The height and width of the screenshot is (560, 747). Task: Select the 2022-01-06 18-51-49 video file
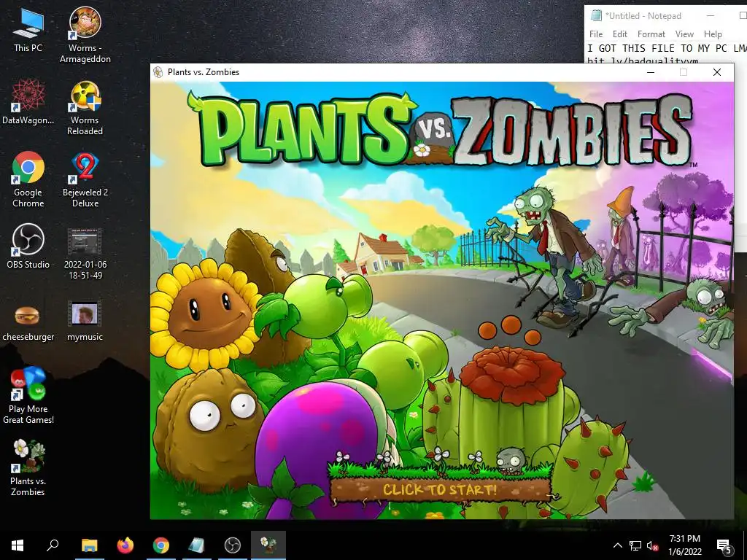(x=85, y=254)
